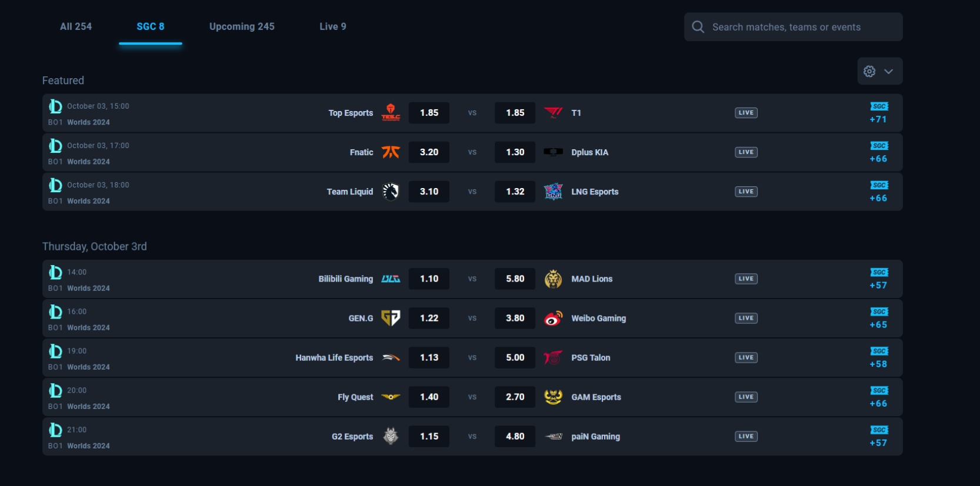Expand the settings dropdown chevron

click(x=889, y=71)
